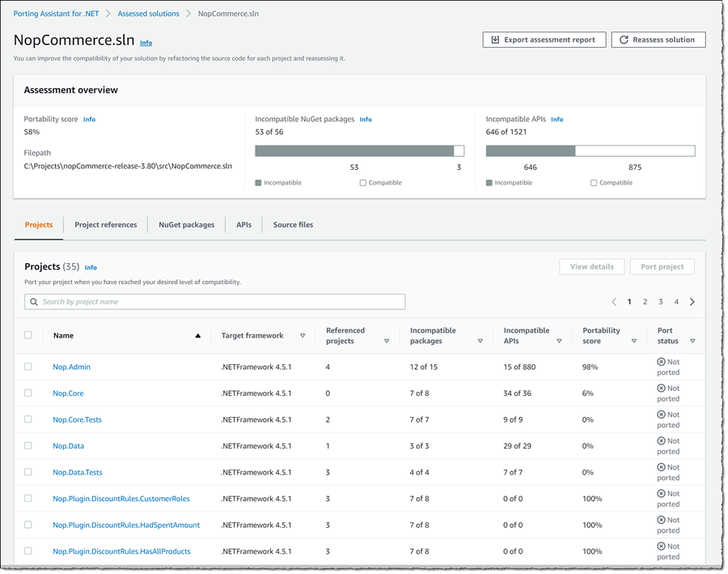Screen dimensions: 728x574
Task: Open Porting Assistant for .NET breadcrumb
Action: point(56,14)
